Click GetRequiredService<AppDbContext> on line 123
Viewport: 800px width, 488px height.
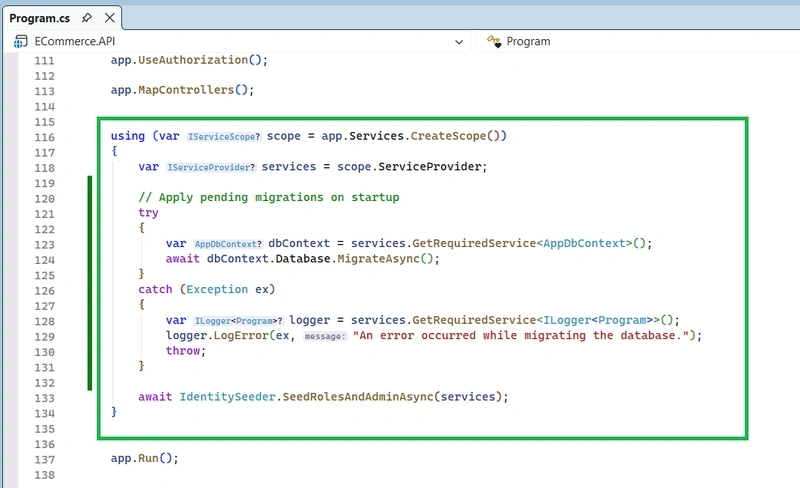click(x=522, y=243)
